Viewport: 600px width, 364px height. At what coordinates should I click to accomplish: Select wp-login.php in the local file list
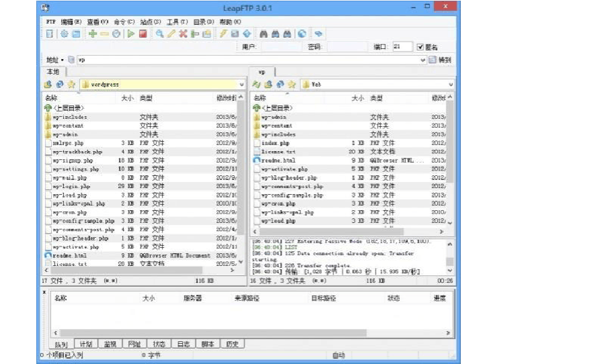tap(71, 186)
